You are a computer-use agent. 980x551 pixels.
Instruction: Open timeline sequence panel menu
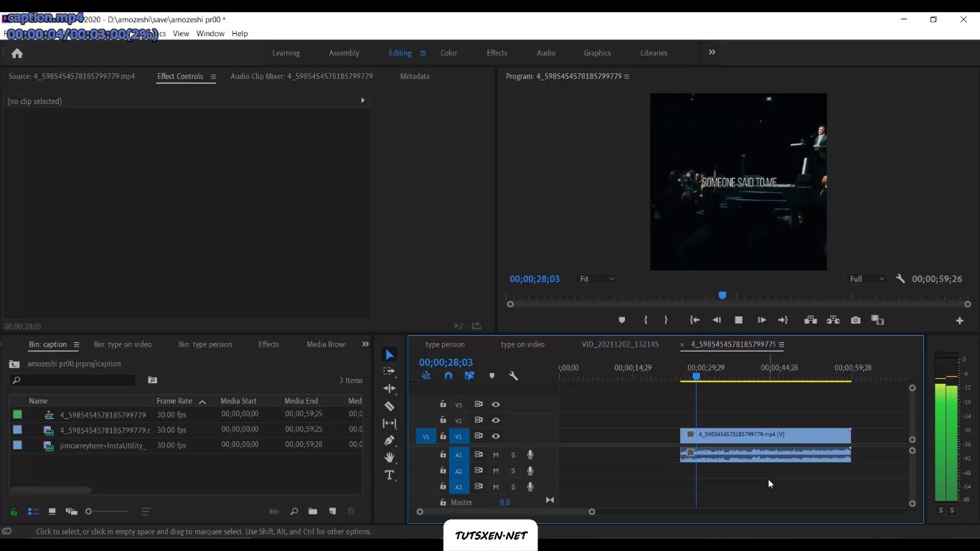781,345
